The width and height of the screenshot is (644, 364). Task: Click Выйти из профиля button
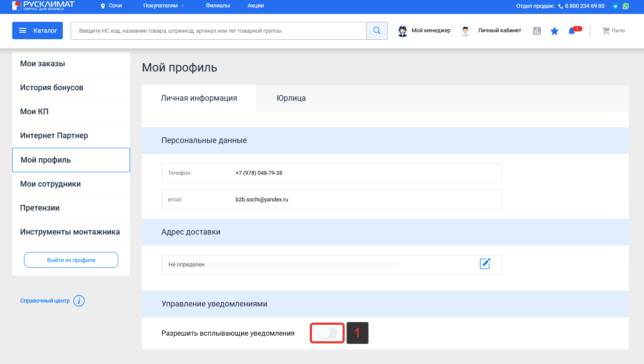click(x=71, y=260)
